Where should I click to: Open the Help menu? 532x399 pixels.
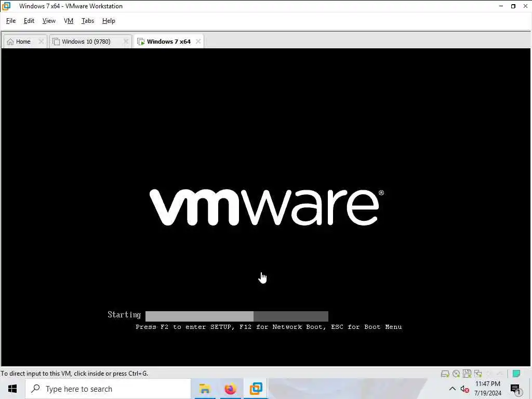point(109,21)
